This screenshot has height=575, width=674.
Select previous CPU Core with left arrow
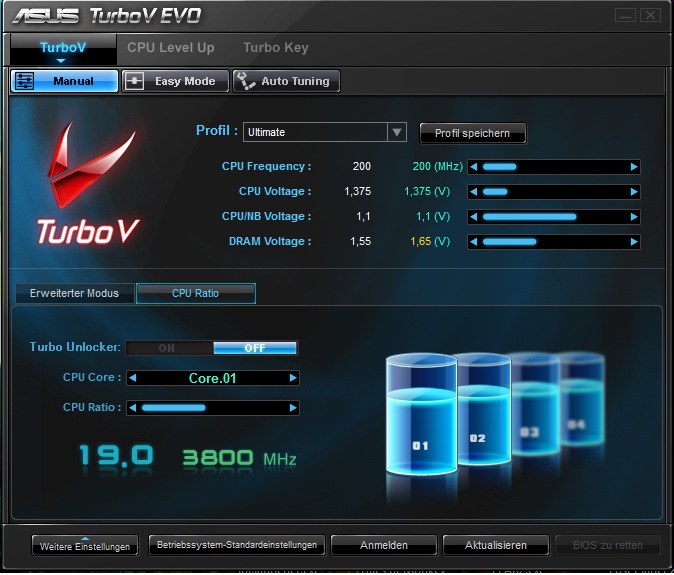pyautogui.click(x=133, y=378)
